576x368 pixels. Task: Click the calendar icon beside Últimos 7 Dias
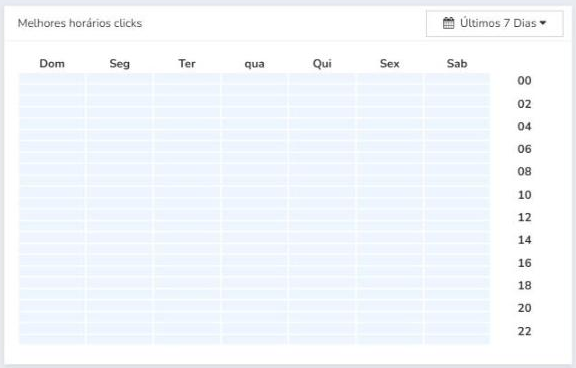tap(448, 23)
